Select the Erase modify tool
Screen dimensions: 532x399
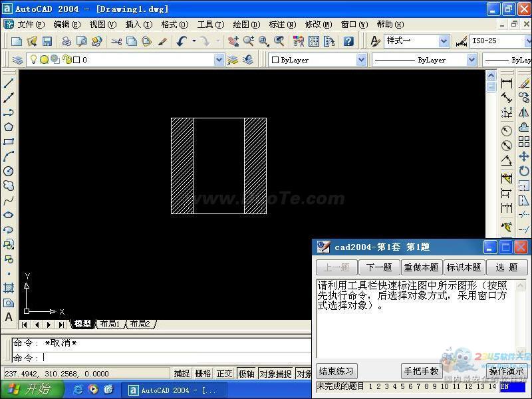[524, 83]
